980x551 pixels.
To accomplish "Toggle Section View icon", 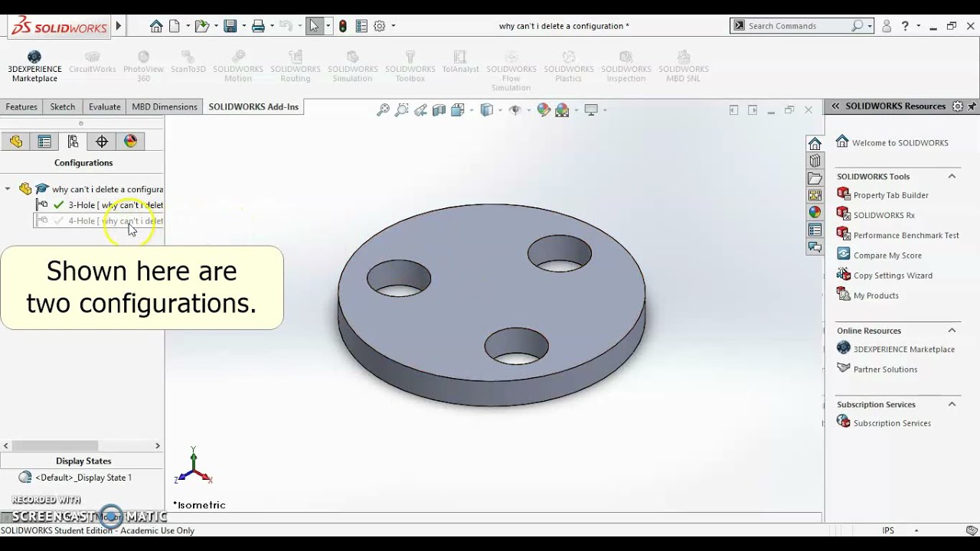I will tap(439, 110).
